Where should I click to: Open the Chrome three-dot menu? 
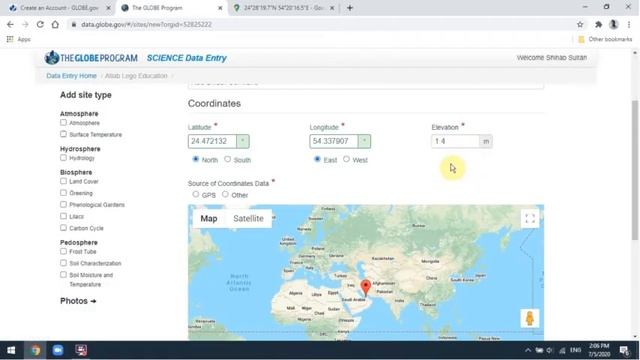(629, 24)
